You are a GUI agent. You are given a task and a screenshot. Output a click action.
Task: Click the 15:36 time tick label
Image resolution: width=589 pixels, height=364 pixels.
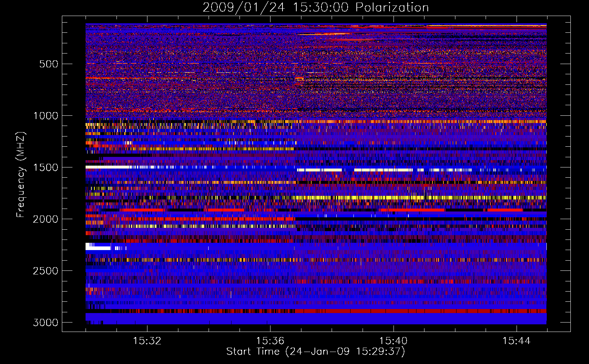pyautogui.click(x=270, y=341)
